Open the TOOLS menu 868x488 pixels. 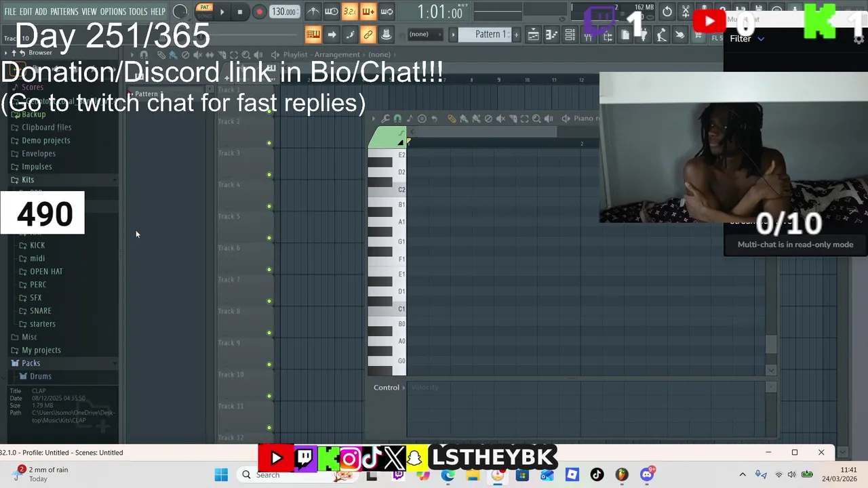coord(138,12)
